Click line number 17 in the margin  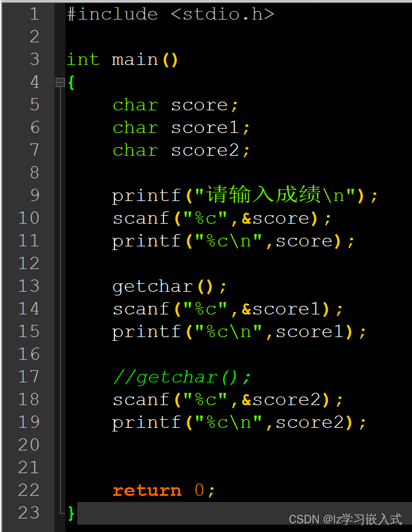29,376
